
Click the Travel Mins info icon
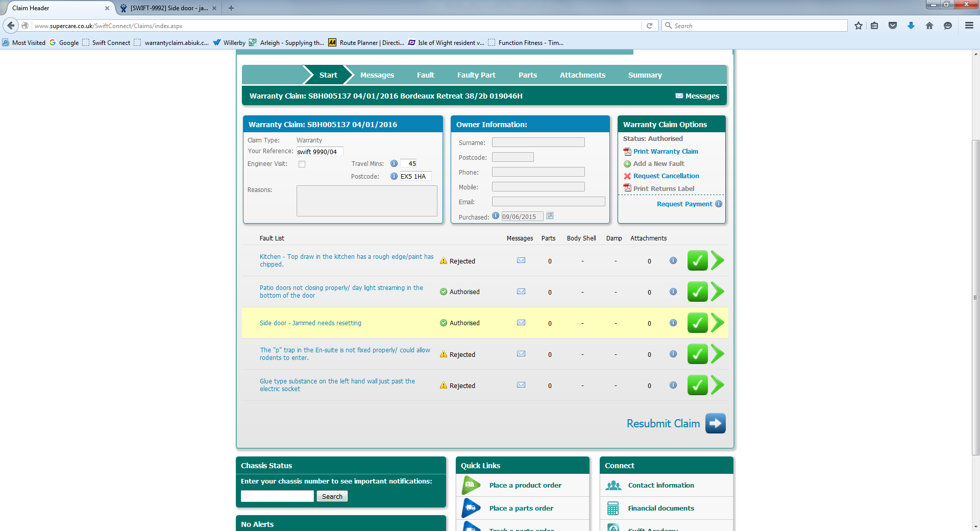pos(394,164)
